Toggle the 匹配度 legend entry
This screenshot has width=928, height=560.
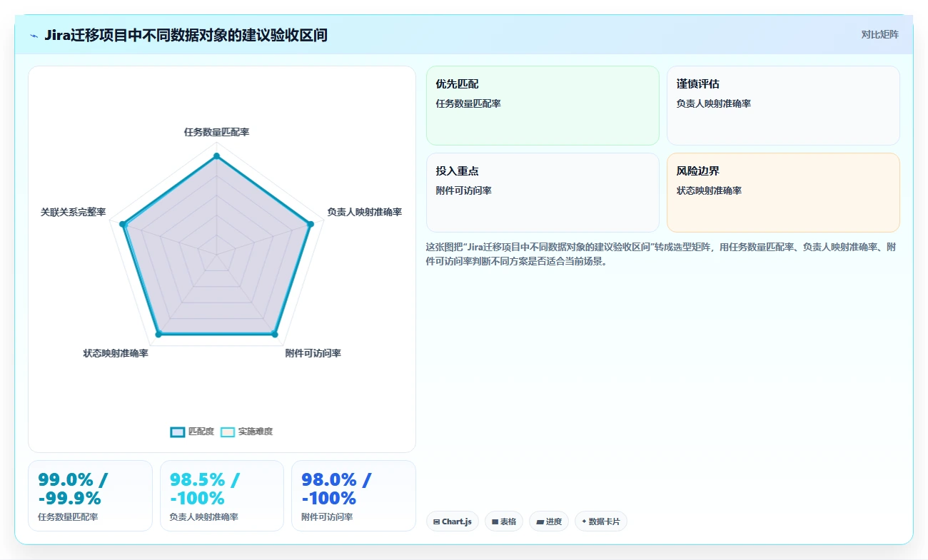coord(192,432)
